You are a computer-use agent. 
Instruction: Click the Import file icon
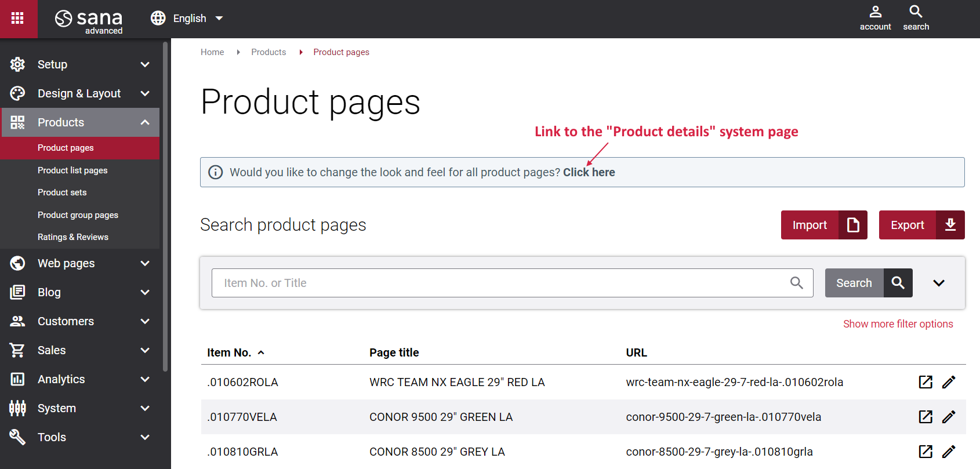click(853, 225)
